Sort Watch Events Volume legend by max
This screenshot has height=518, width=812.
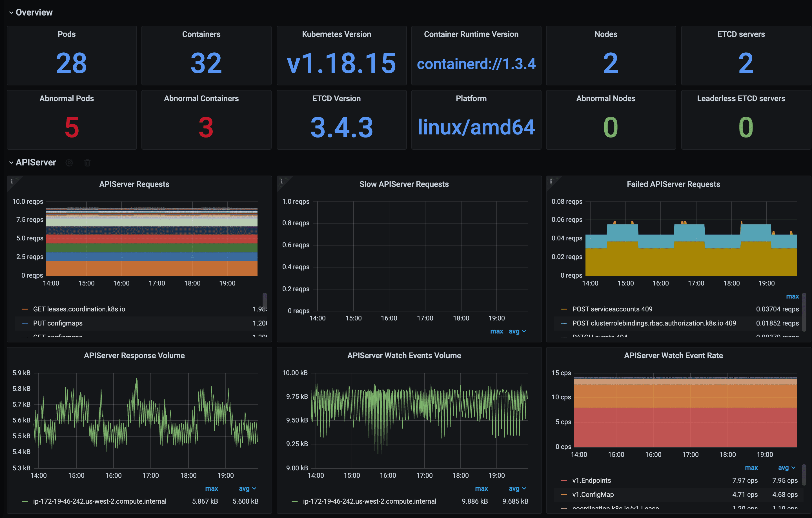point(481,488)
